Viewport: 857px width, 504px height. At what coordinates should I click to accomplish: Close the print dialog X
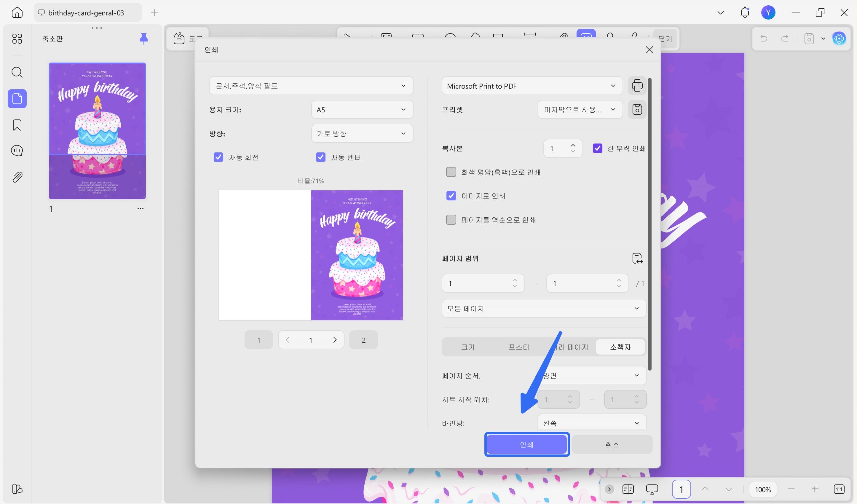click(649, 50)
